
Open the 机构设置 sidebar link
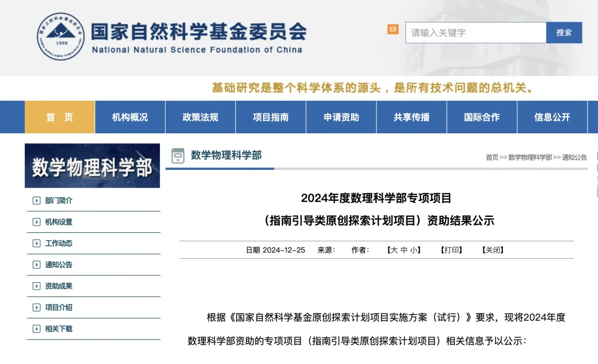[59, 222]
